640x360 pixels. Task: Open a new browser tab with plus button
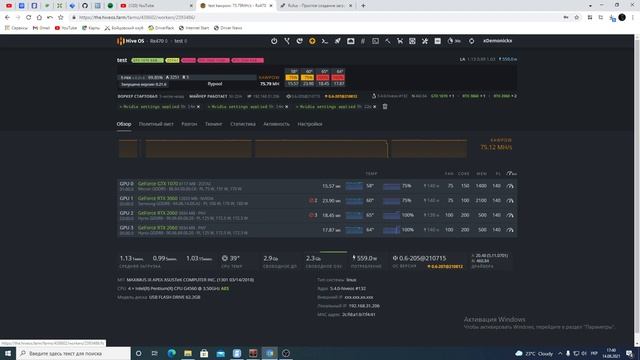(363, 6)
